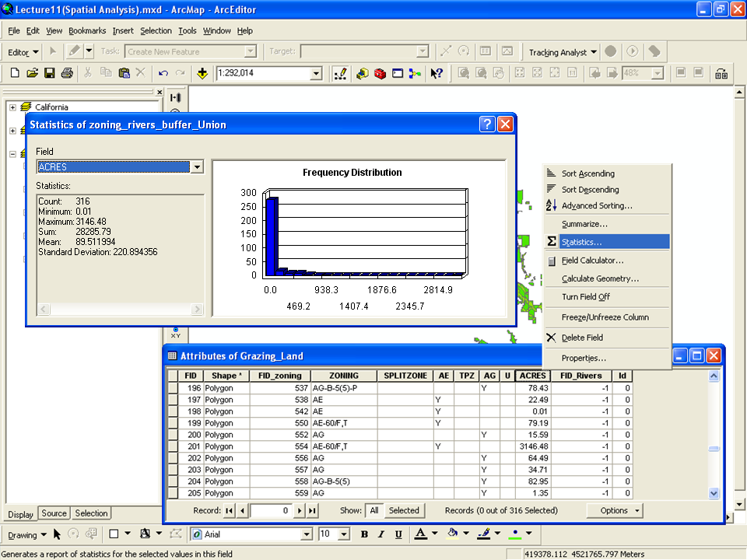Select the row checkbox for FID 202
This screenshot has width=747, height=560.
[173, 458]
